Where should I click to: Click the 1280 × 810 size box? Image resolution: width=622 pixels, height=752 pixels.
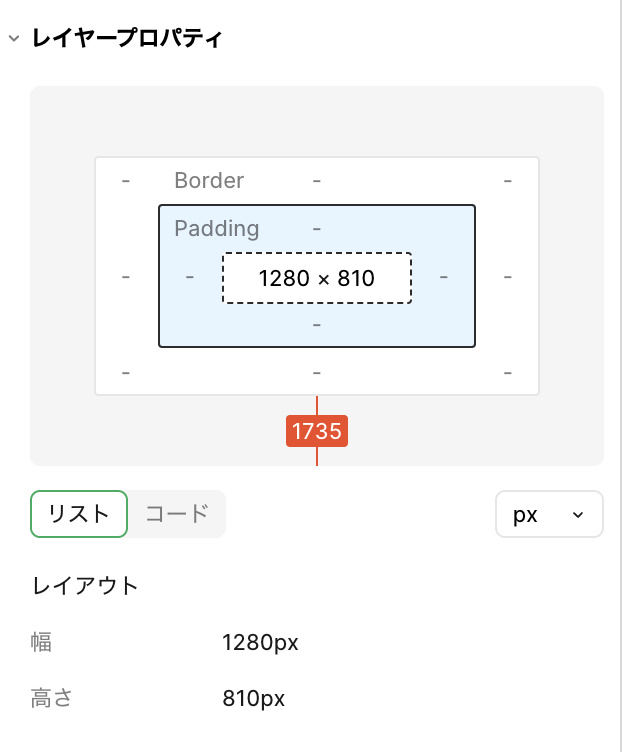point(316,278)
